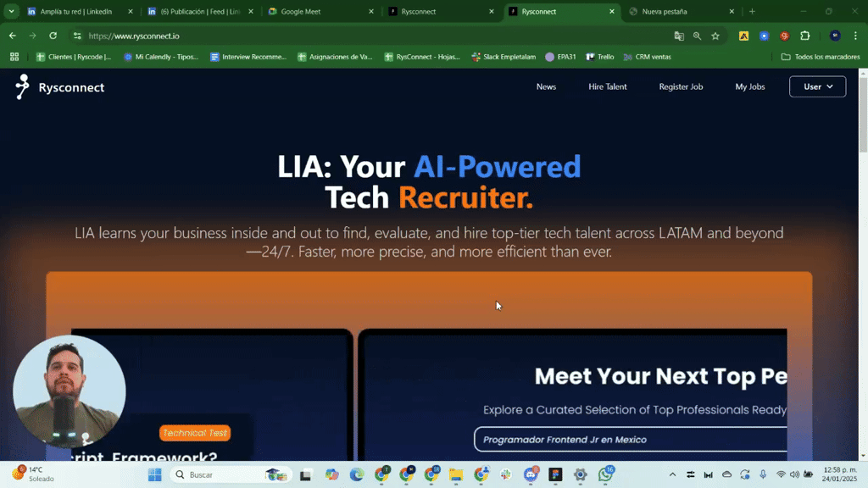Translate this page icon
The height and width of the screenshot is (488, 868).
click(679, 36)
